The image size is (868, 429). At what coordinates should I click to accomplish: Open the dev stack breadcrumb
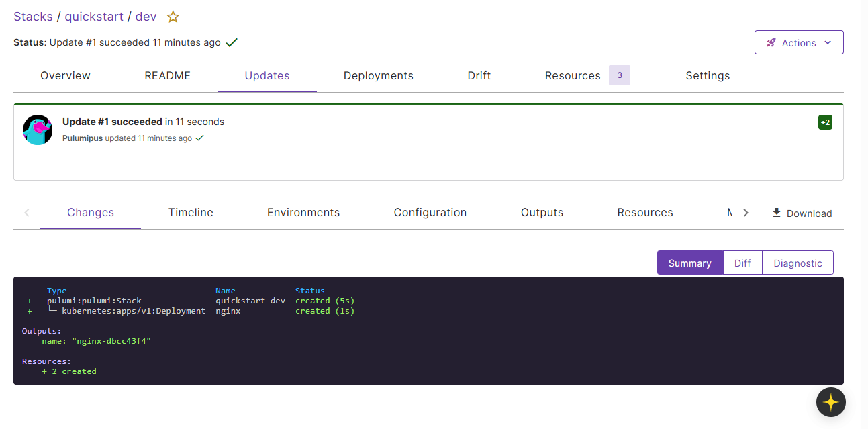point(146,17)
